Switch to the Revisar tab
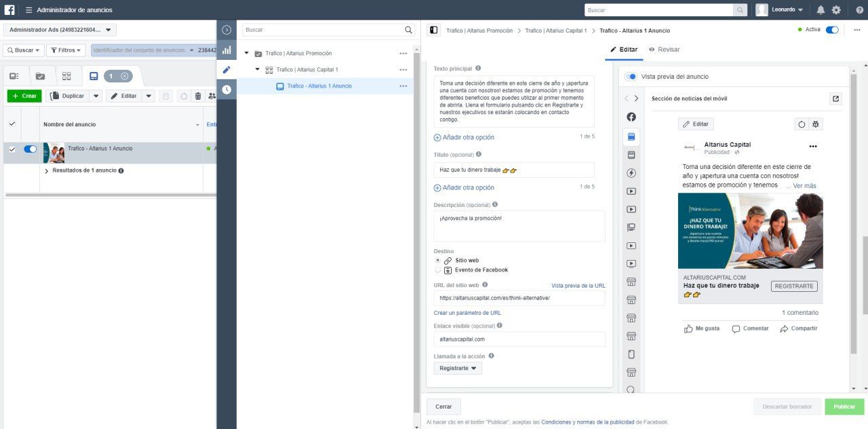The width and height of the screenshot is (868, 429). 664,50
